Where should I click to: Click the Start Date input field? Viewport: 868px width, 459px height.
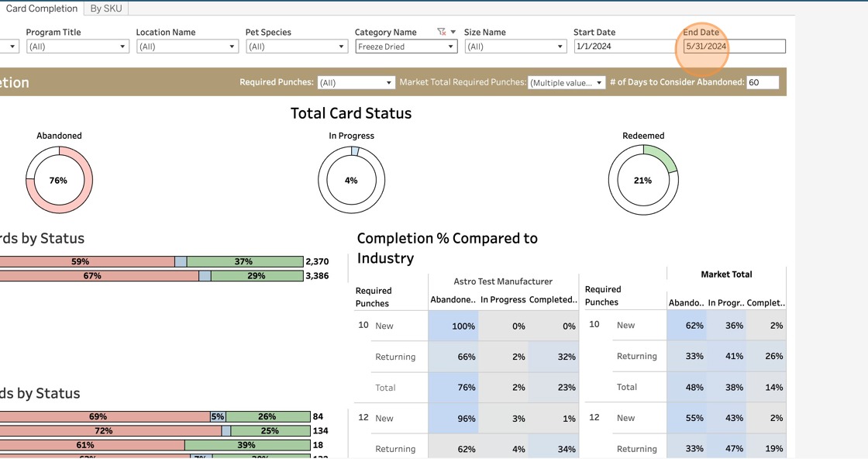(625, 47)
